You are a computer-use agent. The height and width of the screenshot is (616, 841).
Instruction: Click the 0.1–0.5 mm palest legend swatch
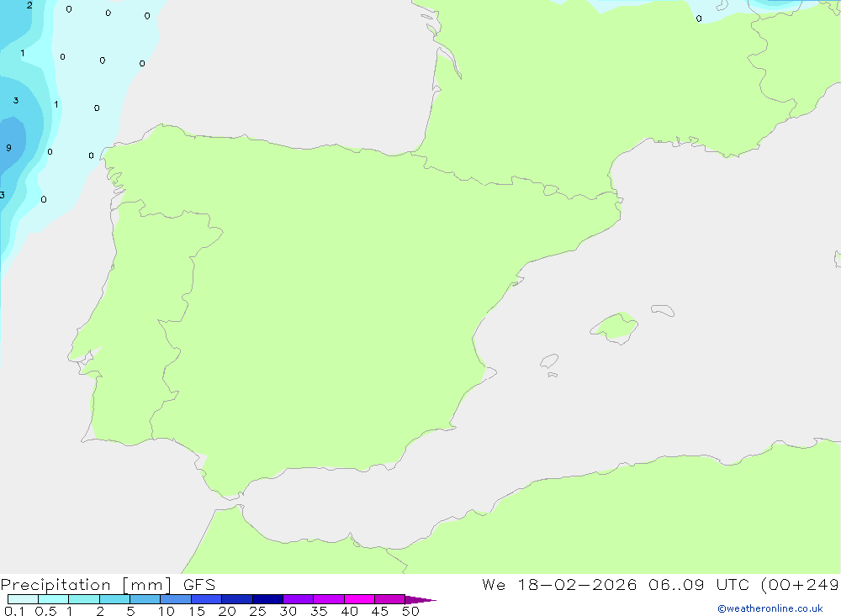coord(23,599)
